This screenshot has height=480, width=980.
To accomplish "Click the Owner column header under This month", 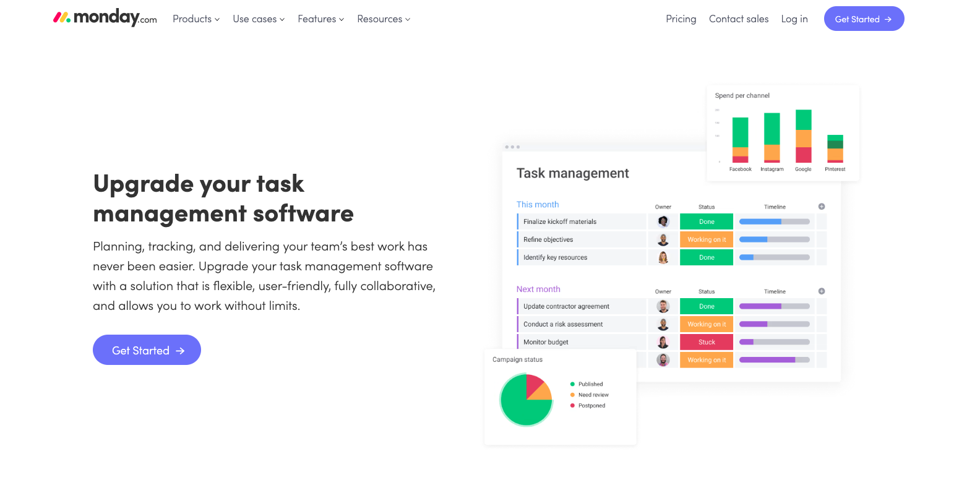I will tap(663, 207).
